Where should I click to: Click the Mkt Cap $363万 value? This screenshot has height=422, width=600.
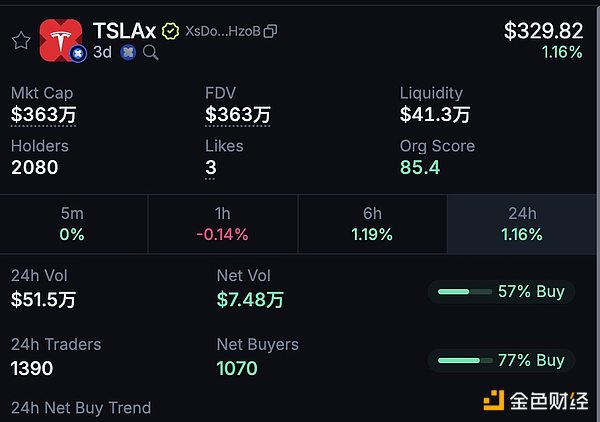(x=43, y=115)
